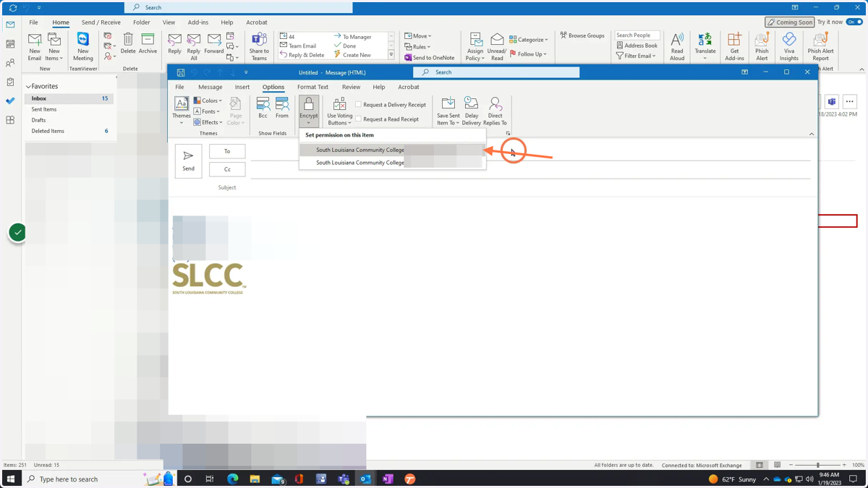
Task: Show the Bcc field
Action: pos(263,108)
